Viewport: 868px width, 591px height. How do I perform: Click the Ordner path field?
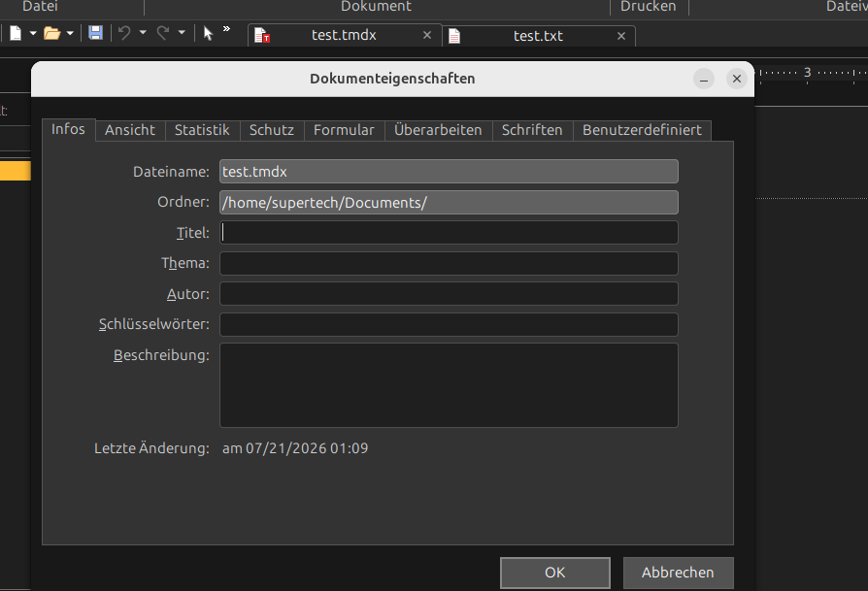coord(449,203)
